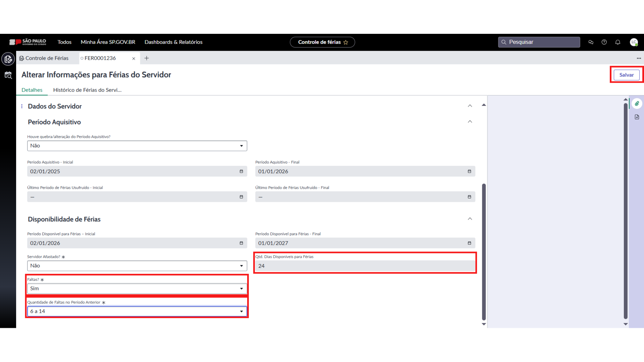This screenshot has height=362, width=644.
Task: Click the Salvar button
Action: [626, 75]
